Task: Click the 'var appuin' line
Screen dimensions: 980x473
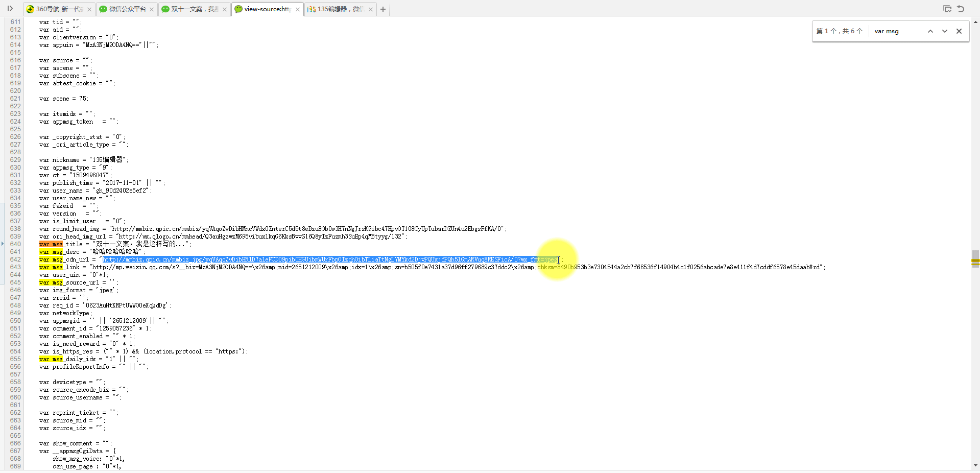Action: point(99,45)
